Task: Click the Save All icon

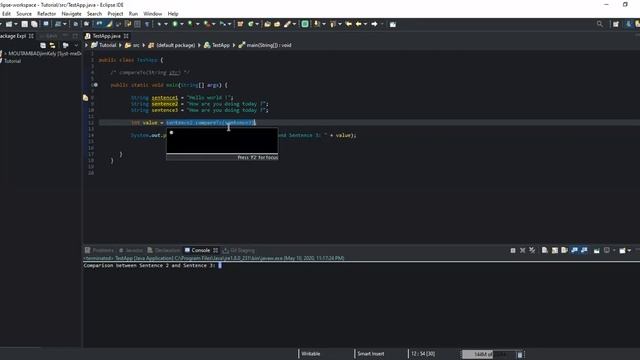Action: 34,24
